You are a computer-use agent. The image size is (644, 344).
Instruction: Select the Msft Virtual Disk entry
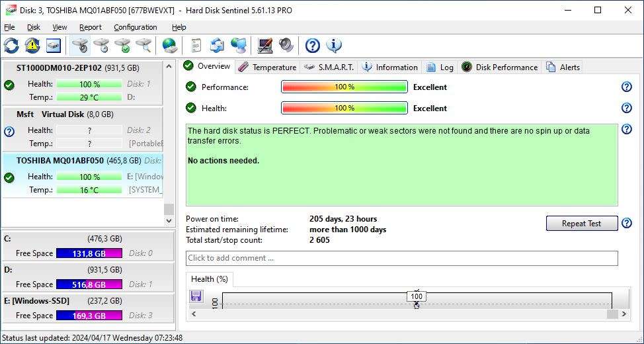[x=83, y=129]
